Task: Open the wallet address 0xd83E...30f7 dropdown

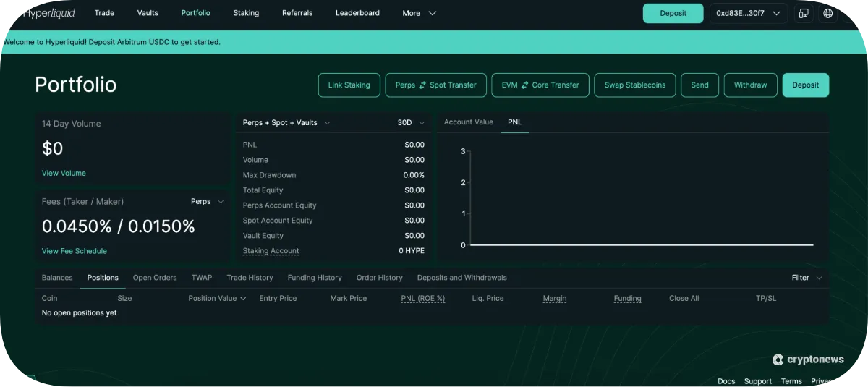Action: click(748, 13)
